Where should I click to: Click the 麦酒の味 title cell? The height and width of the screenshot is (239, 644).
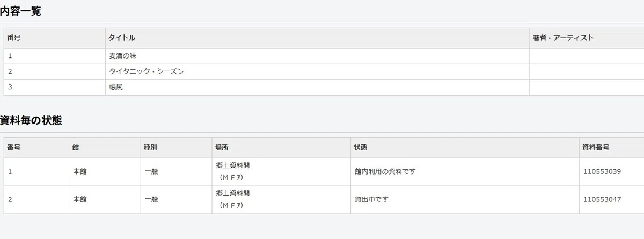coord(317,56)
